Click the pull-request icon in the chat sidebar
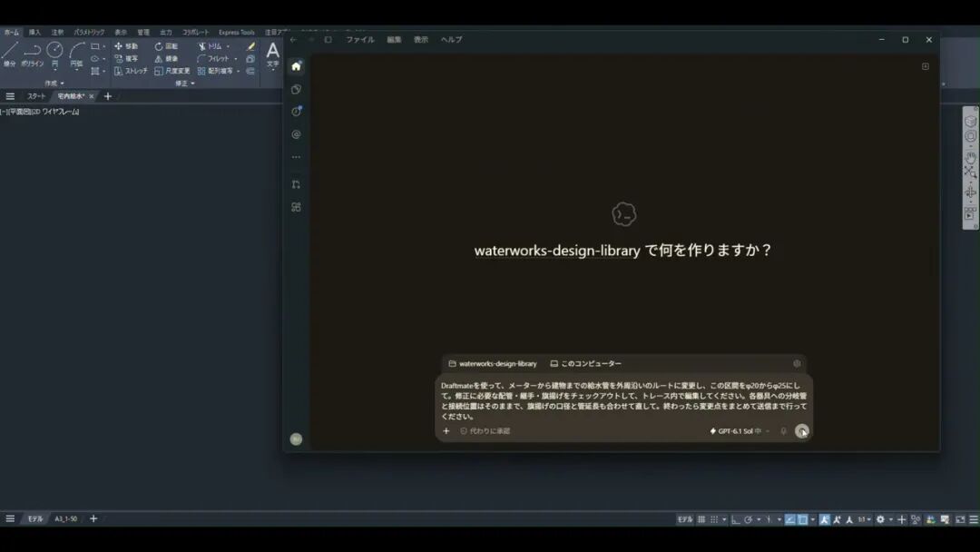Viewport: 980px width, 552px height. click(296, 184)
